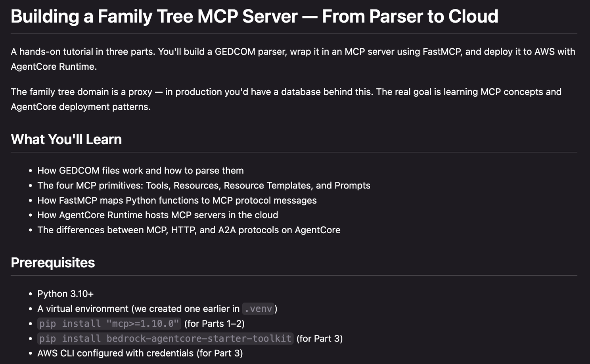Click the .venv inline code snippet
590x364 pixels.
(258, 309)
